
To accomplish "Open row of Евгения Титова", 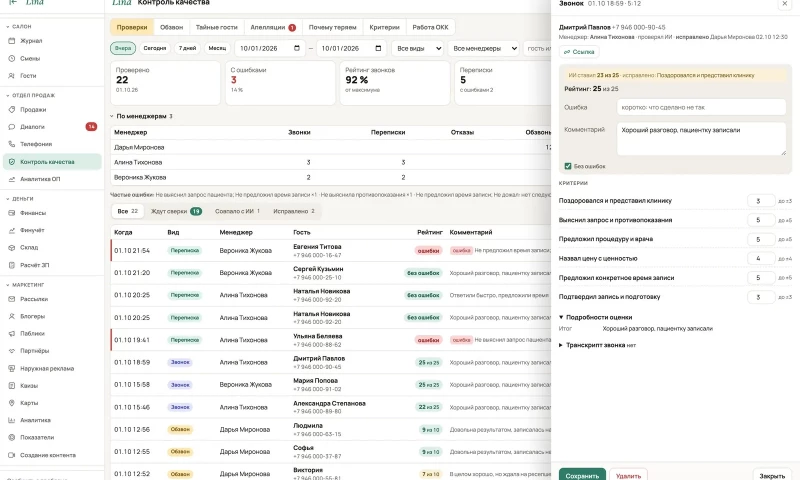I will pos(331,250).
